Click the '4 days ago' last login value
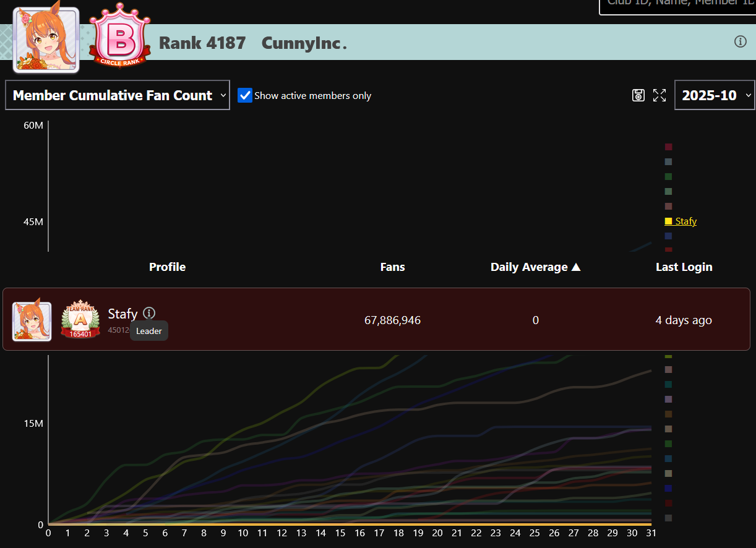The image size is (756, 548). pyautogui.click(x=684, y=320)
